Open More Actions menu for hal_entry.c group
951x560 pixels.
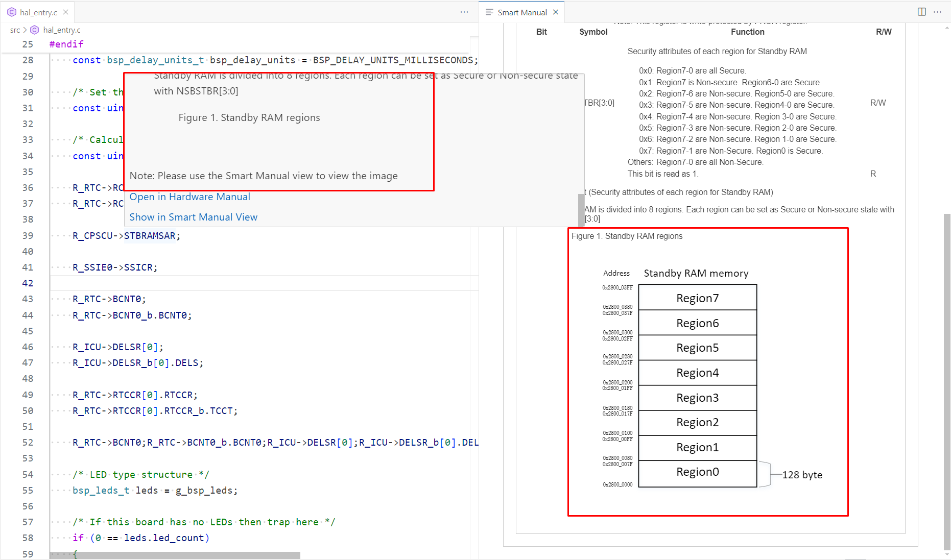click(x=464, y=12)
